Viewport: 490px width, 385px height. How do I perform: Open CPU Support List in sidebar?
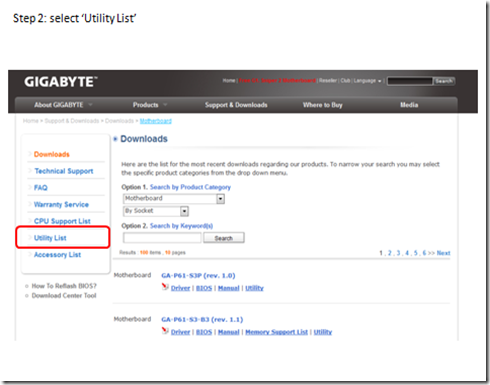click(62, 221)
